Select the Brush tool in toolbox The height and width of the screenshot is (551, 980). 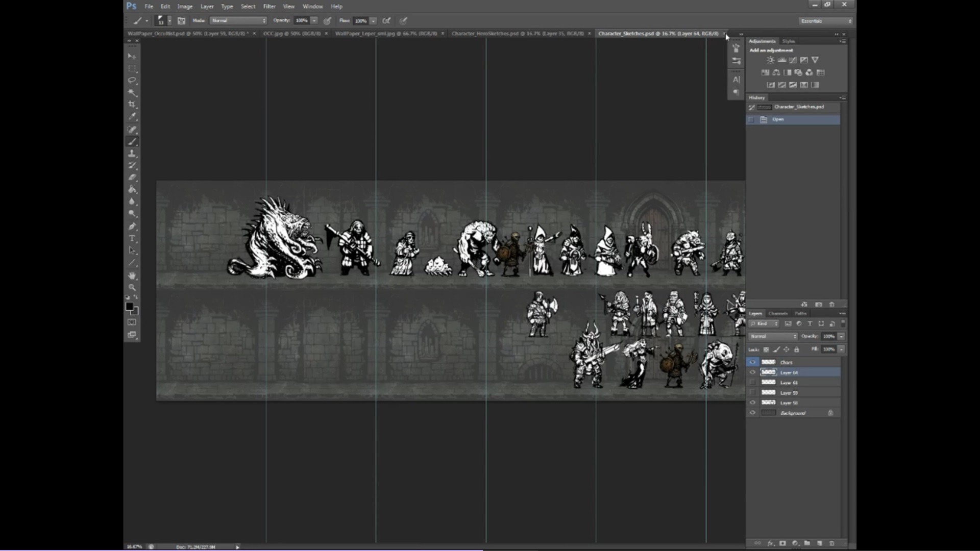132,141
